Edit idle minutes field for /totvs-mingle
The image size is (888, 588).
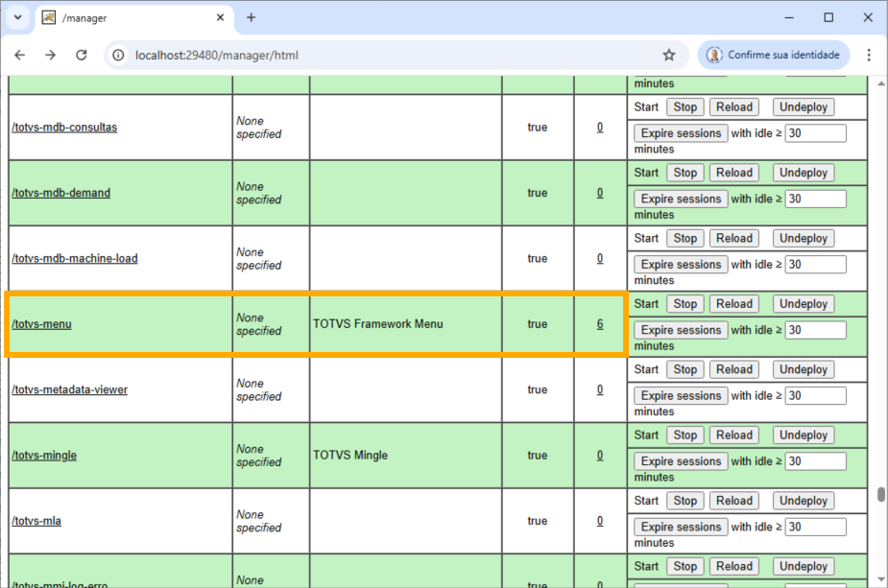click(815, 461)
